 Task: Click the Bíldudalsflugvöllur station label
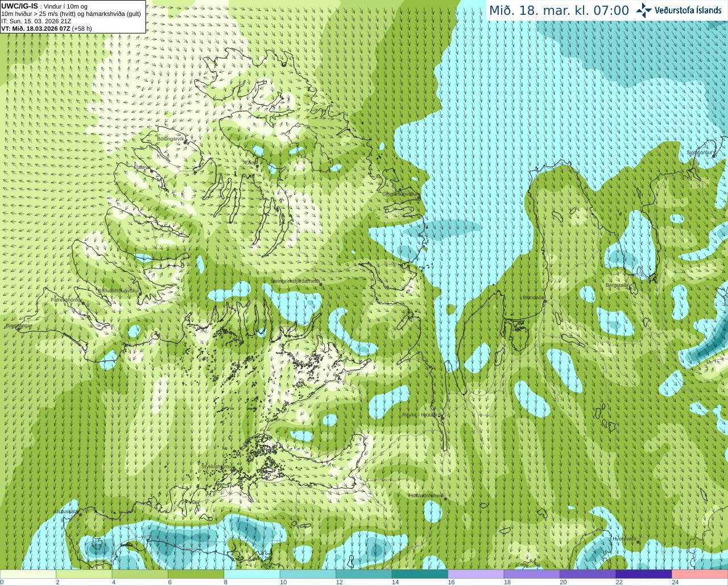pos(118,290)
